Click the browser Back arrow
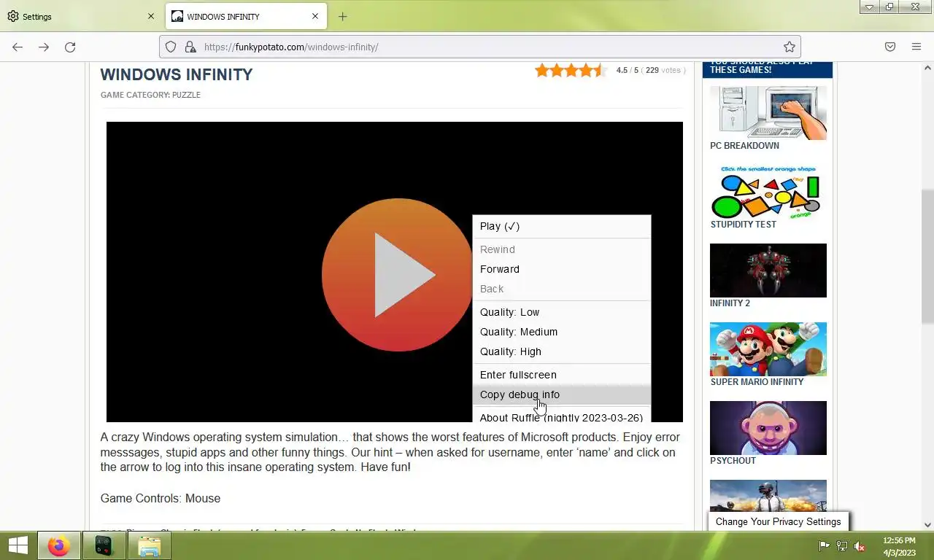Screen dimensions: 934x560 point(18,47)
